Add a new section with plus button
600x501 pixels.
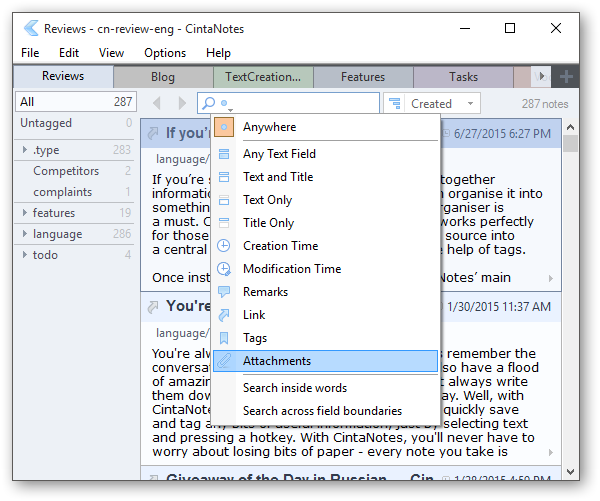coord(566,77)
